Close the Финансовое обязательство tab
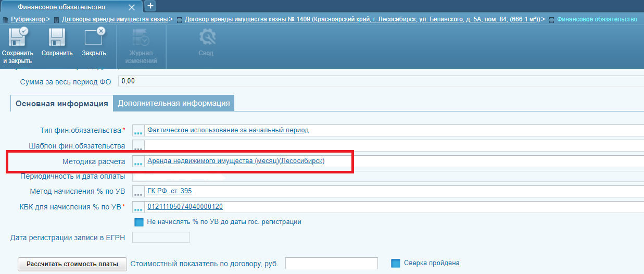644x274 pixels. tap(132, 7)
